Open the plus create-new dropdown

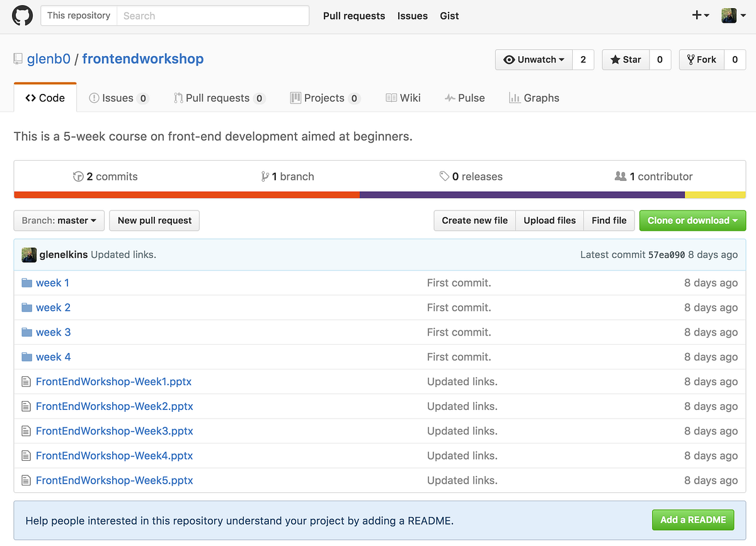(x=700, y=16)
